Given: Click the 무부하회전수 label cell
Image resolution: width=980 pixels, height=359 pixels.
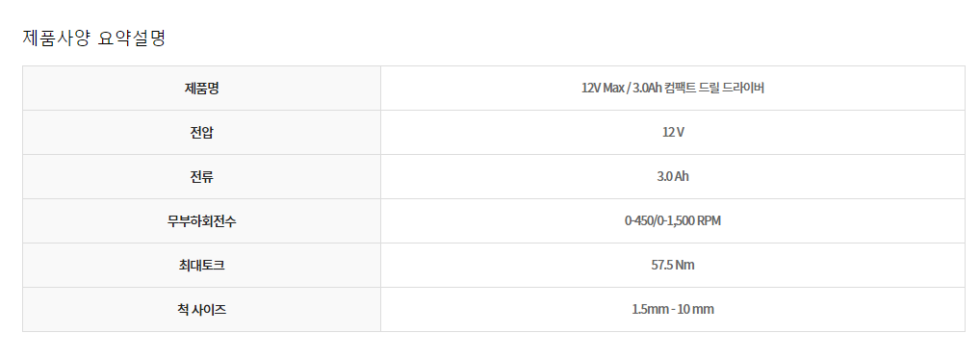Looking at the screenshot, I should (201, 221).
